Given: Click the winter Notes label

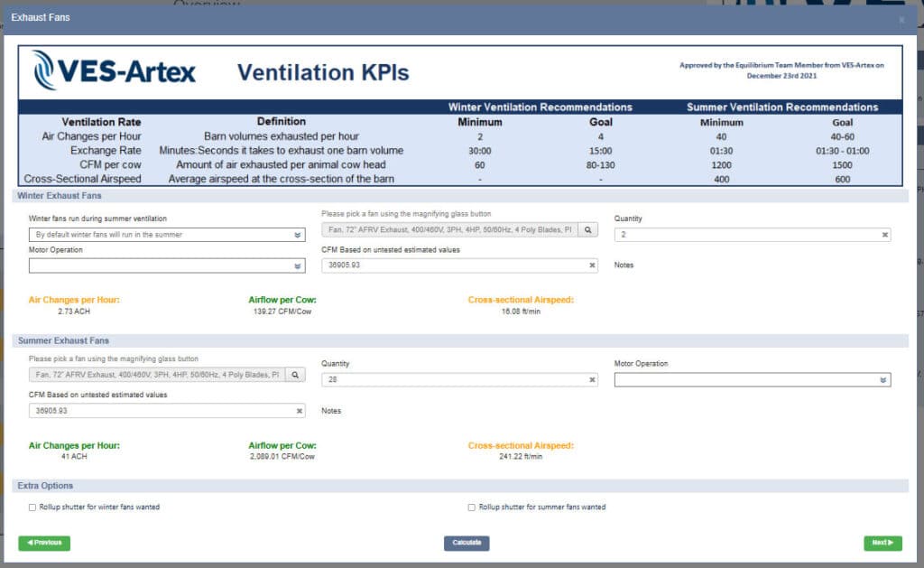Looking at the screenshot, I should (x=624, y=265).
